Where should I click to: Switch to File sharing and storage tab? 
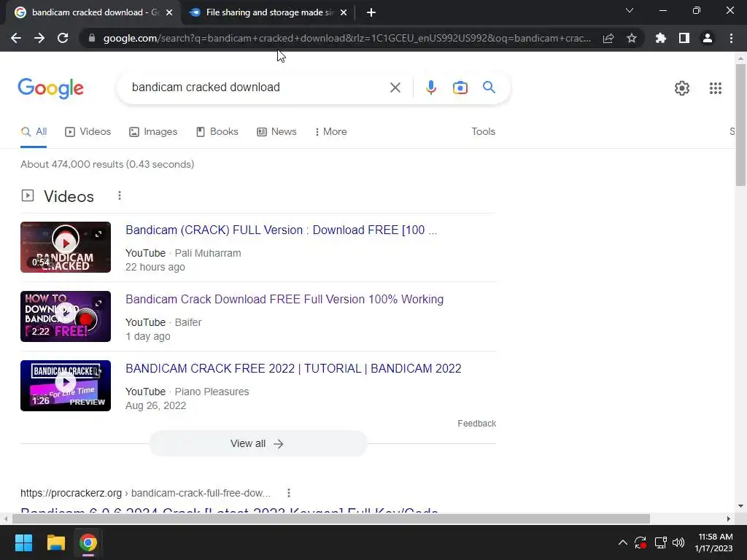click(x=268, y=13)
